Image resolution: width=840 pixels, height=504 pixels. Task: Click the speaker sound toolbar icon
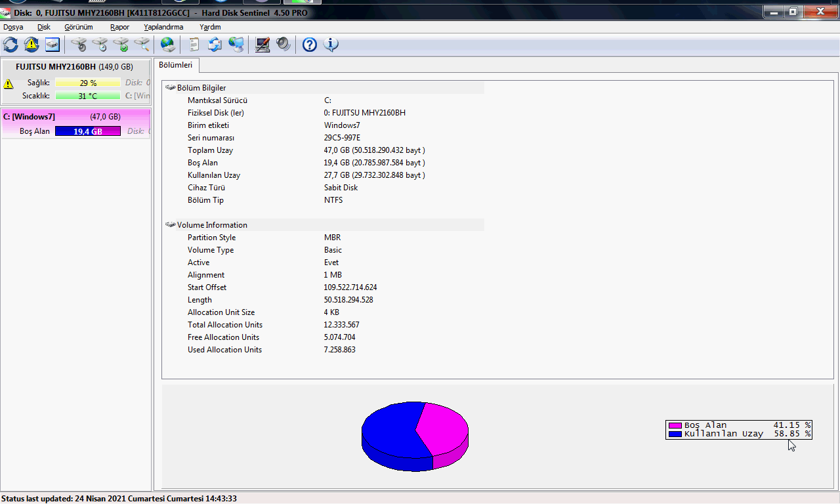pyautogui.click(x=283, y=45)
